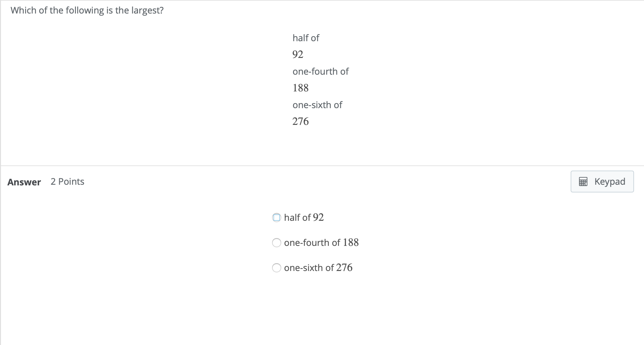Click the number '276' in the question body
The height and width of the screenshot is (345, 644).
(x=300, y=121)
